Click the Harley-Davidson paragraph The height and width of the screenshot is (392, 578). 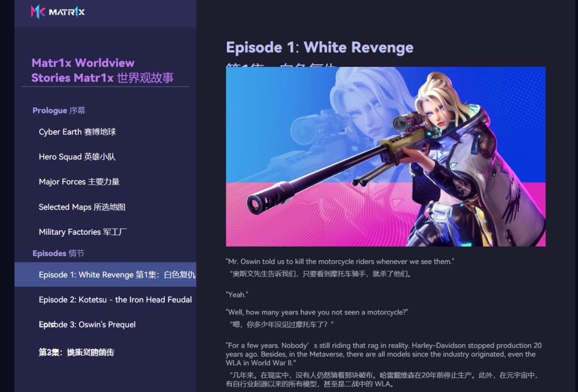click(x=384, y=354)
